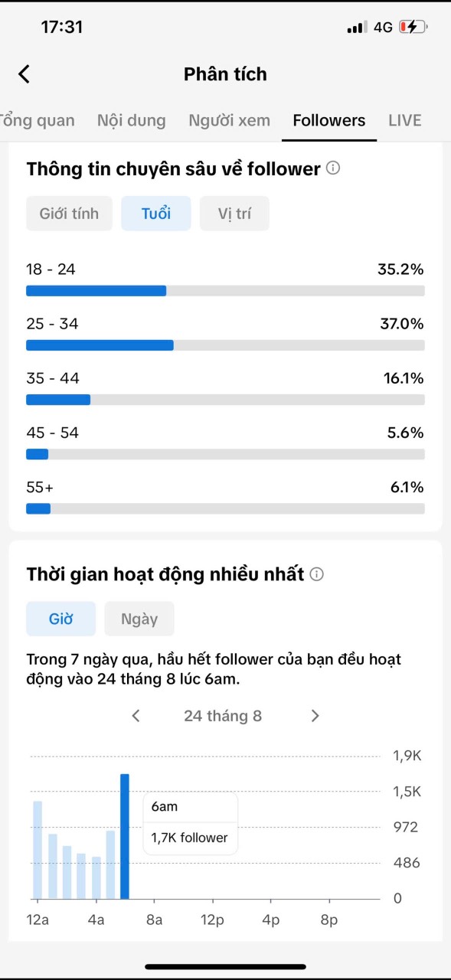
Task: Tap the cellular signal bars icon
Action: [x=357, y=28]
